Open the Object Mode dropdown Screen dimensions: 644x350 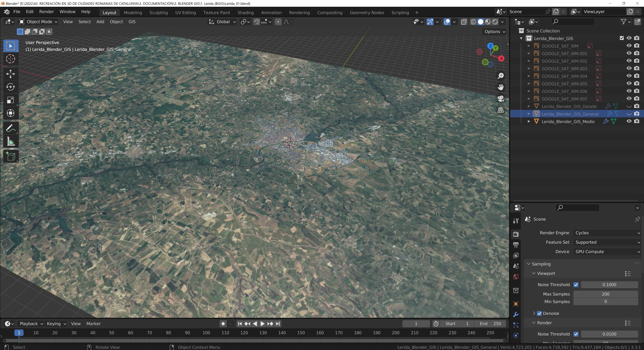tap(38, 22)
